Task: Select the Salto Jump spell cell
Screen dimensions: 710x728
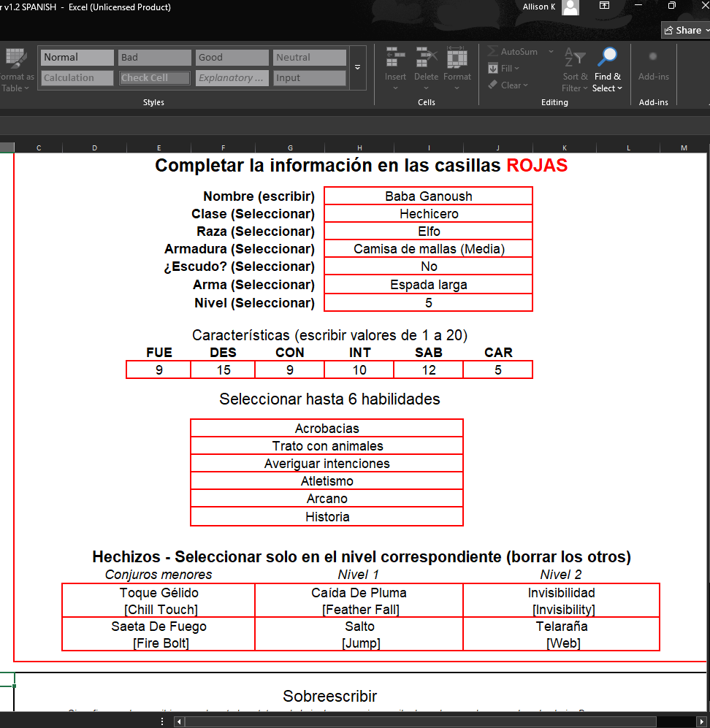Action: pyautogui.click(x=359, y=635)
